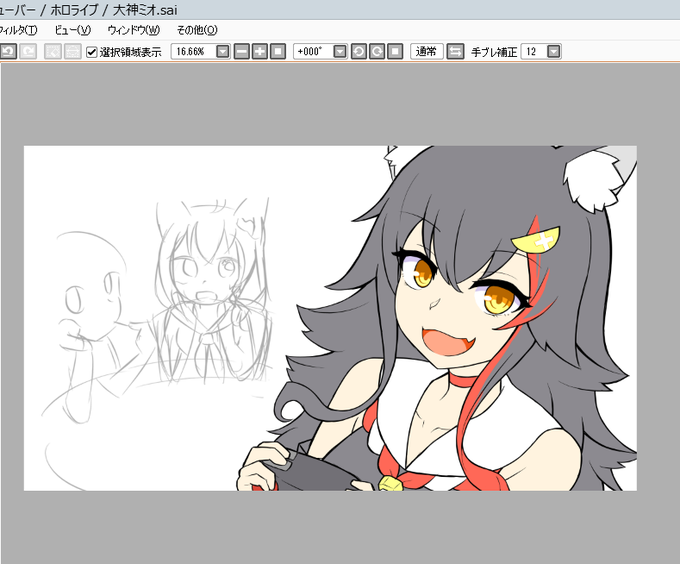Click the 通常 mode button
The width and height of the screenshot is (680, 564).
pyautogui.click(x=427, y=52)
